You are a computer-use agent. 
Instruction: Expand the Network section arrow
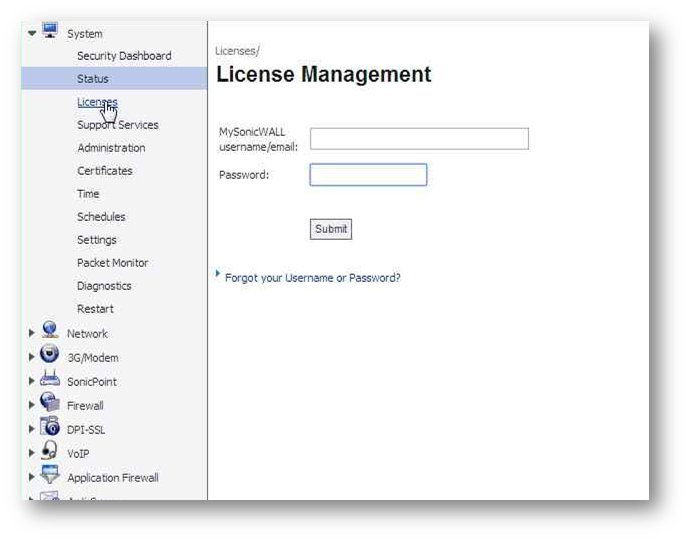(x=32, y=334)
